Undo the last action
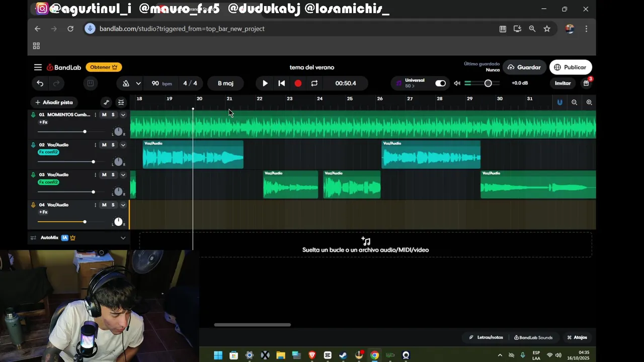644x362 pixels. (40, 83)
